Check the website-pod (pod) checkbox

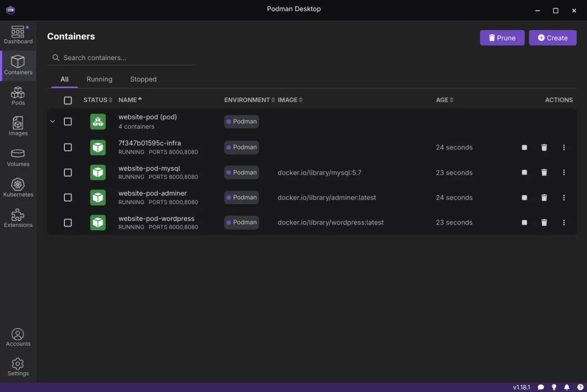pyautogui.click(x=68, y=122)
